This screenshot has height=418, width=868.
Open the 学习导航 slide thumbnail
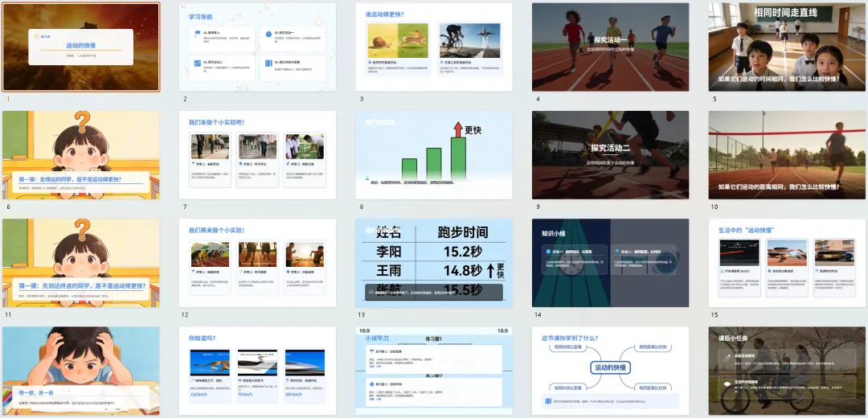(x=257, y=47)
